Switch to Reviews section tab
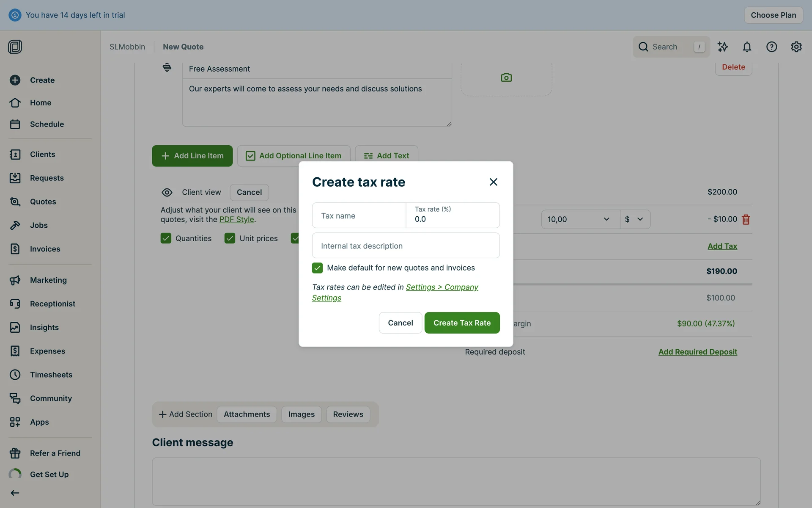The image size is (812, 508). tap(348, 414)
